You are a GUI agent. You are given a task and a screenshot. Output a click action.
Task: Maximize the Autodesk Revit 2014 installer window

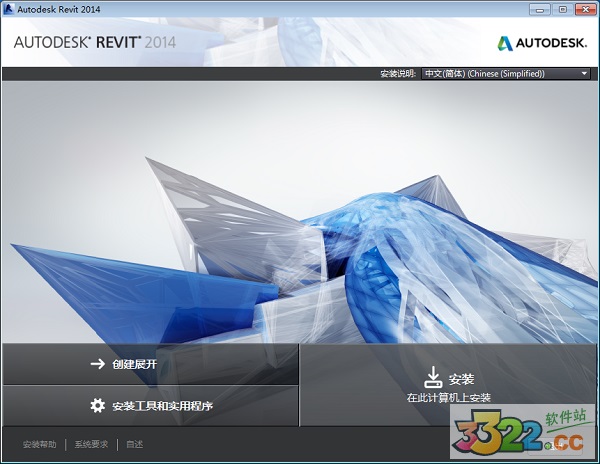562,9
